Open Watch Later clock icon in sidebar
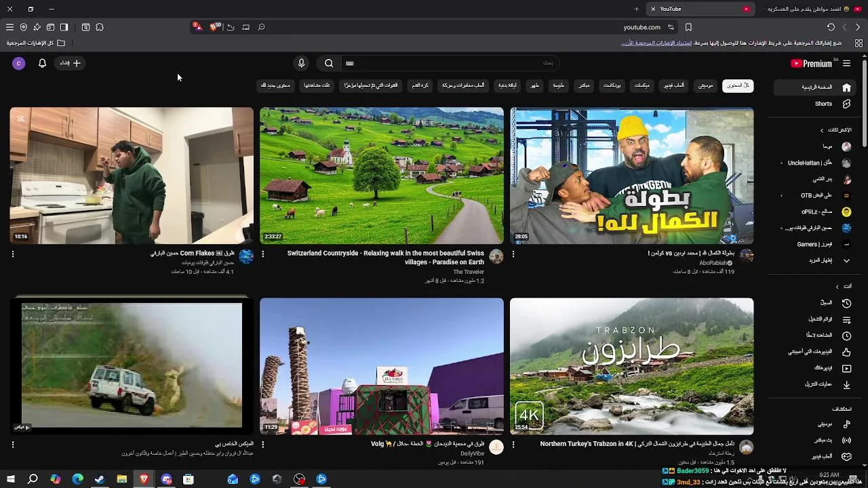 846,335
